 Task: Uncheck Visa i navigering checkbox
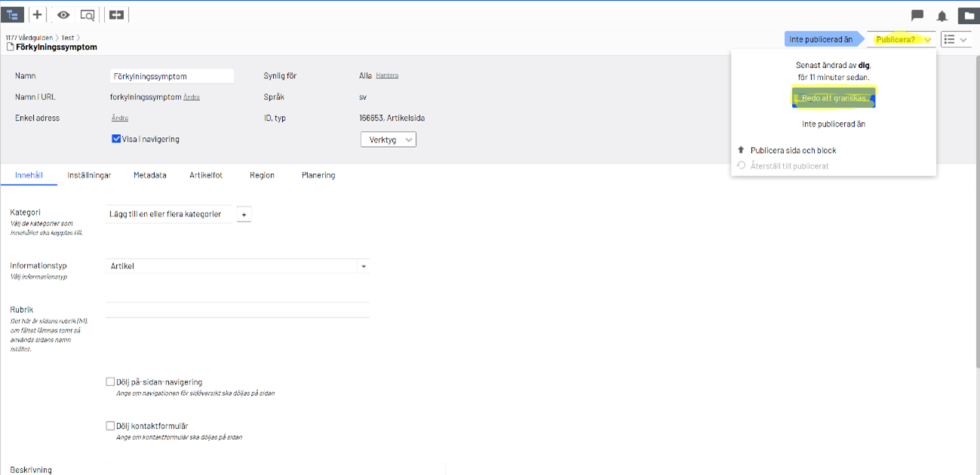click(x=116, y=139)
